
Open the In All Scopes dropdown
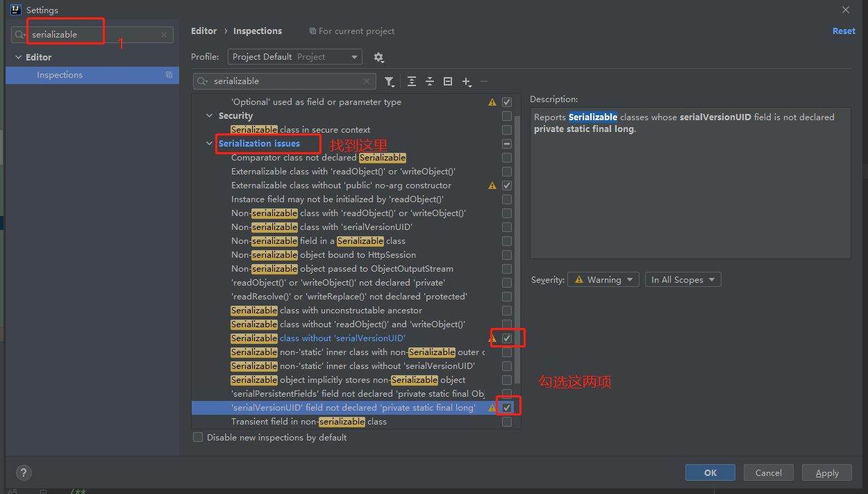coord(683,280)
